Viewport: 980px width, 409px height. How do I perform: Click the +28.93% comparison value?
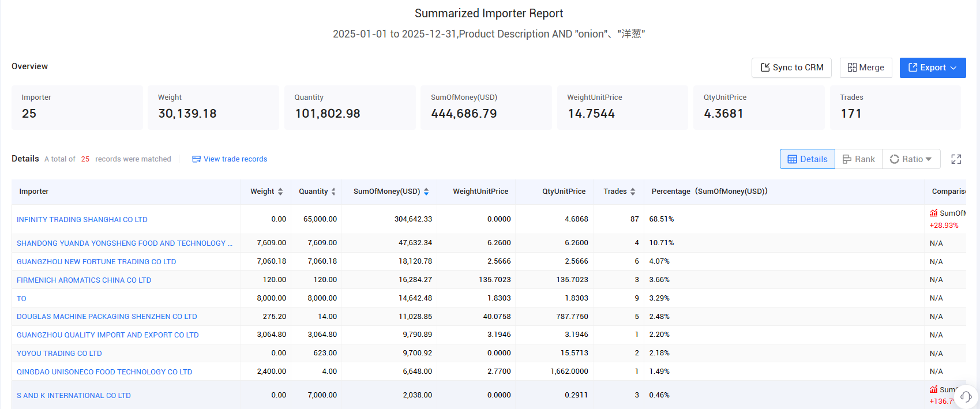(x=944, y=226)
